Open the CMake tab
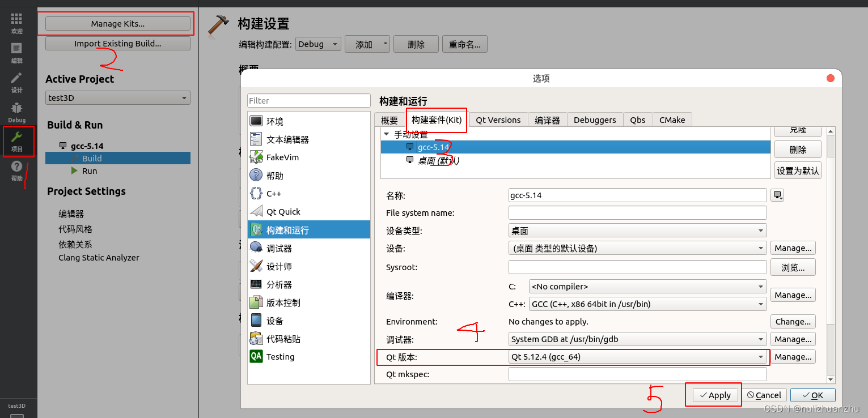The width and height of the screenshot is (868, 418). [672, 120]
